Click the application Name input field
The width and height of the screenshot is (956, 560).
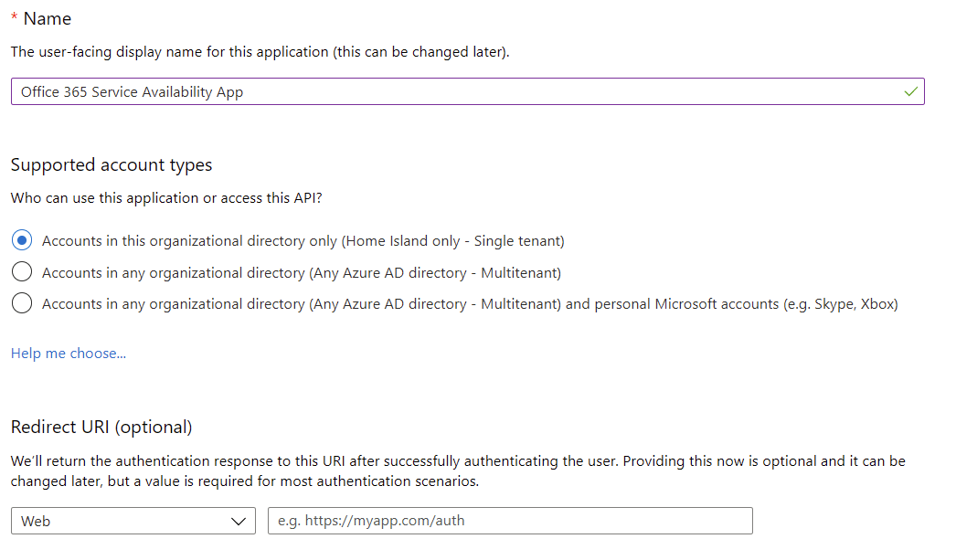click(x=468, y=91)
